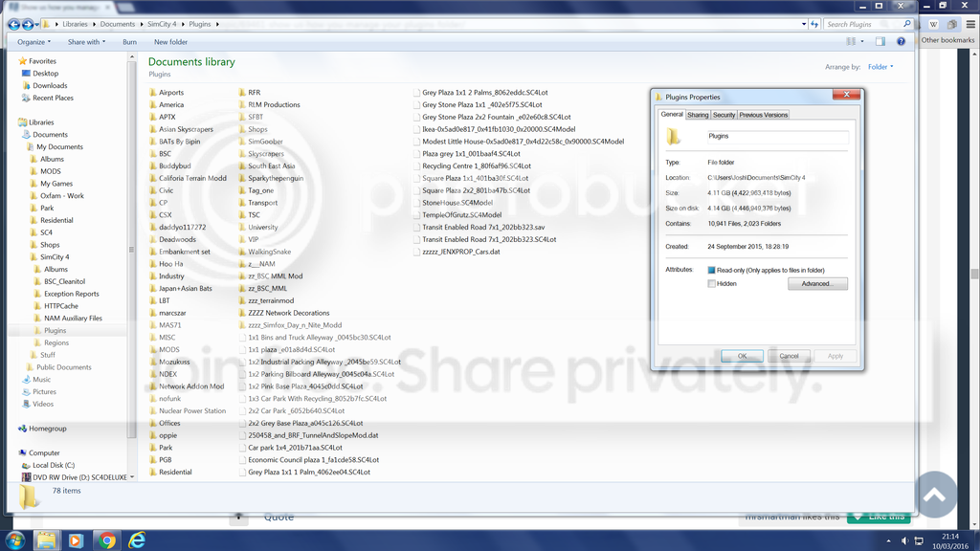Toggle the Read-only attribute checkbox
The image size is (980, 551).
click(x=711, y=271)
